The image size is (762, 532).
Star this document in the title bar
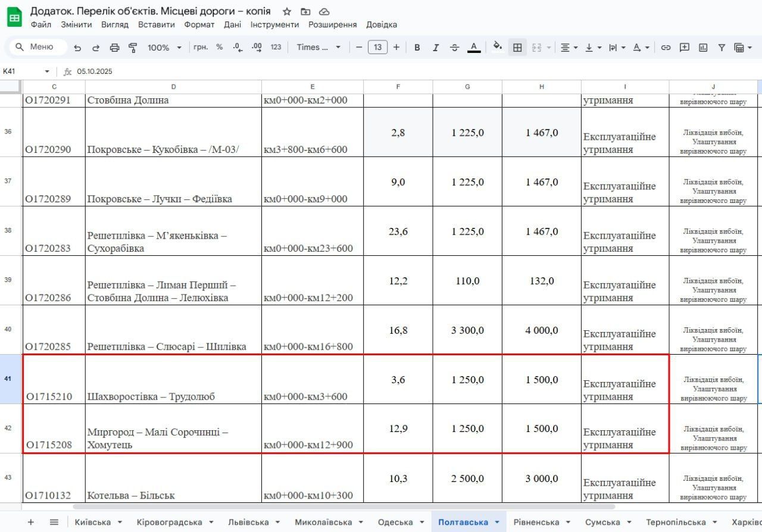pyautogui.click(x=287, y=11)
